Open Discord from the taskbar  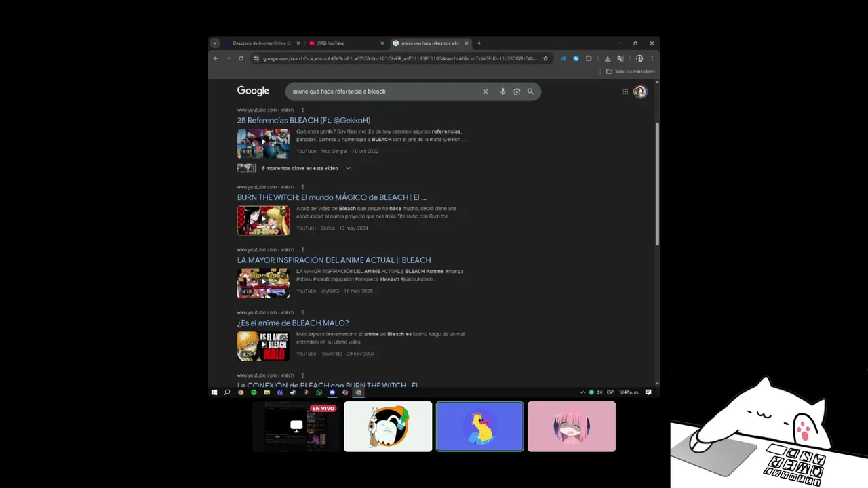point(332,392)
